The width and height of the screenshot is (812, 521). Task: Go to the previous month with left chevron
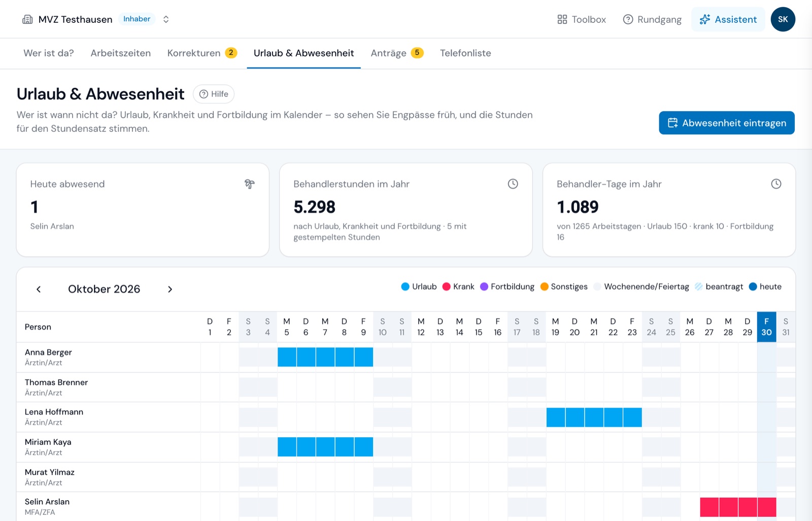click(39, 289)
